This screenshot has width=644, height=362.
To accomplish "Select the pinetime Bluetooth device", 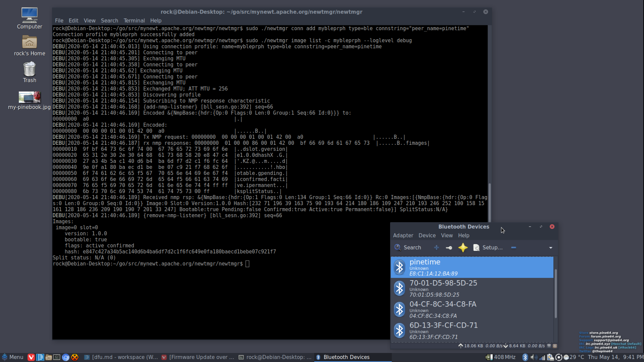I will click(472, 267).
